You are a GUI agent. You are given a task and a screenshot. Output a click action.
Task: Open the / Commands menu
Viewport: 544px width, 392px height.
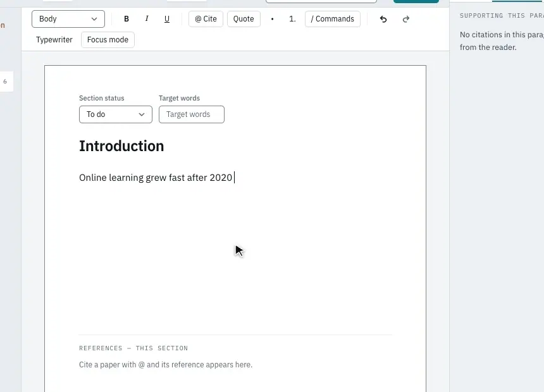click(x=332, y=19)
